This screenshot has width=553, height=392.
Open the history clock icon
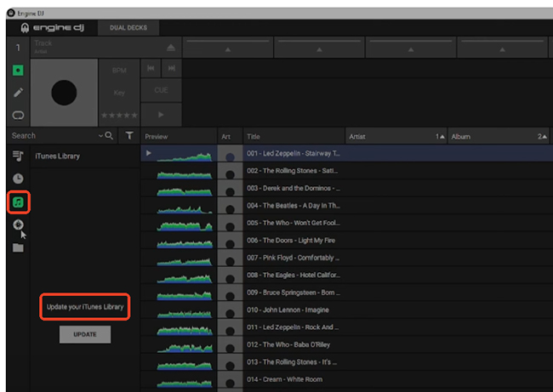point(18,179)
